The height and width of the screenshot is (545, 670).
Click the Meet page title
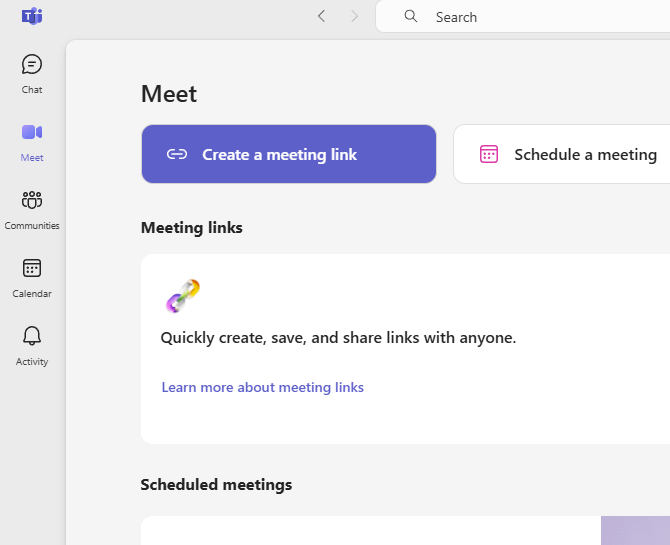click(169, 94)
